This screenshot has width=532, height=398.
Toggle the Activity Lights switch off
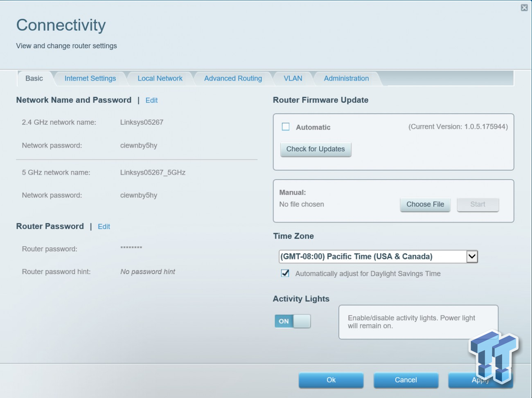coord(293,321)
